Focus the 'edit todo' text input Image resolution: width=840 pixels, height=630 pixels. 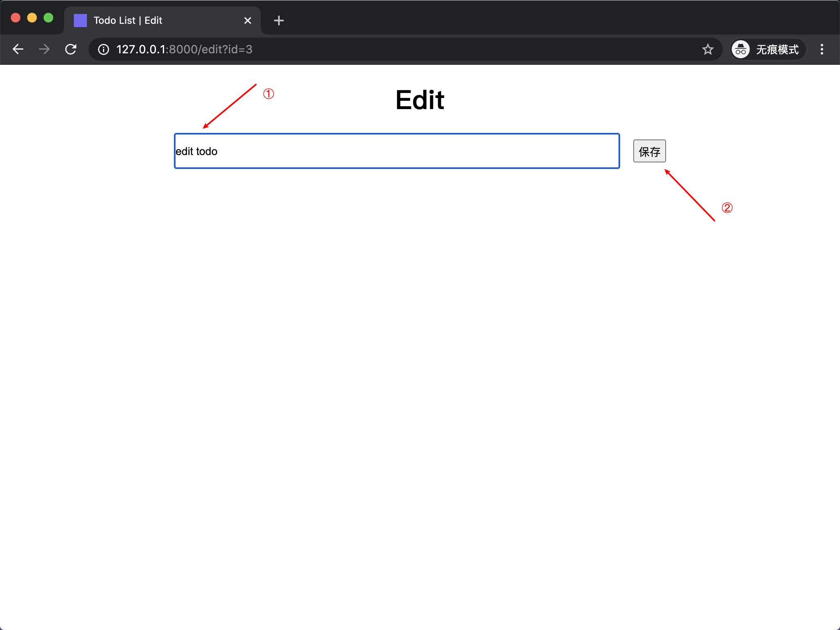tap(397, 151)
